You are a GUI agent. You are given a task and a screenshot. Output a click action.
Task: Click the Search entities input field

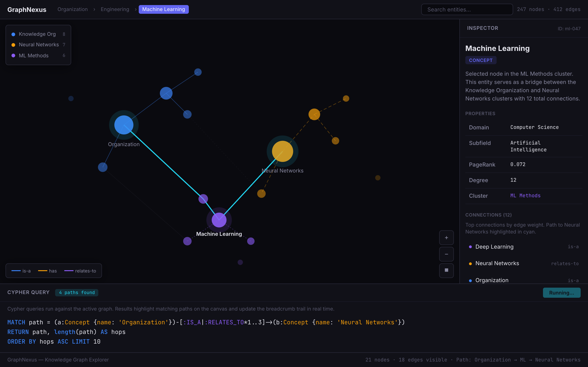tap(467, 9)
